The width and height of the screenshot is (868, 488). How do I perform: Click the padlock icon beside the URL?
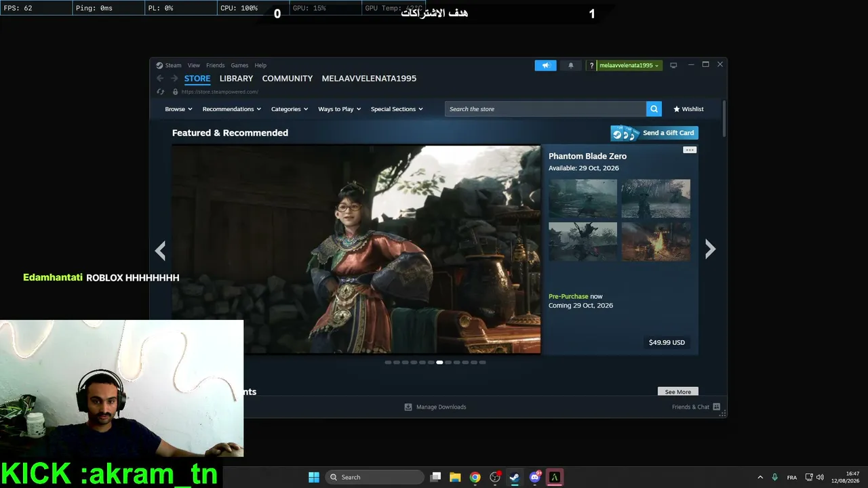(175, 91)
